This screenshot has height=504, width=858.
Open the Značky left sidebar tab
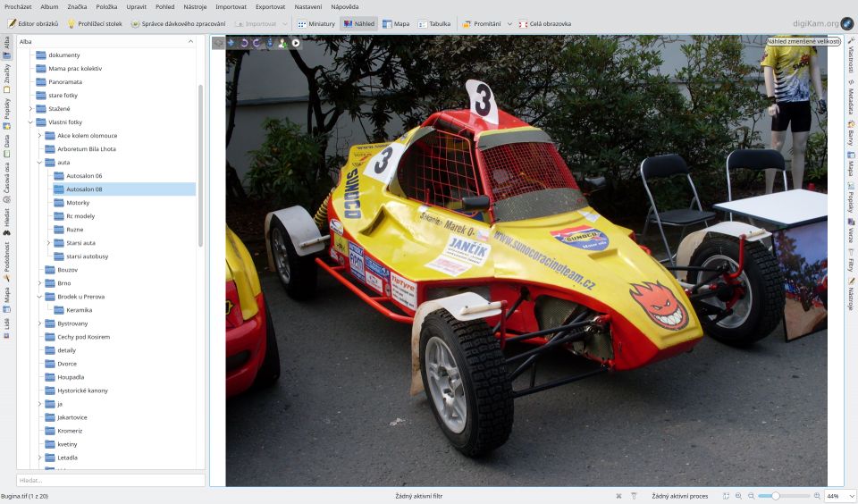[6, 79]
